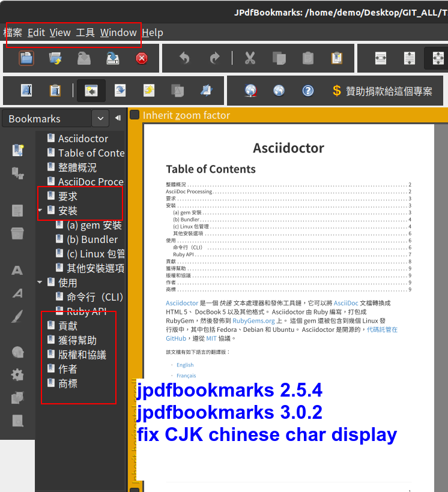Click the Add bookmark sidebar icon
The height and width of the screenshot is (492, 448).
pyautogui.click(x=17, y=150)
